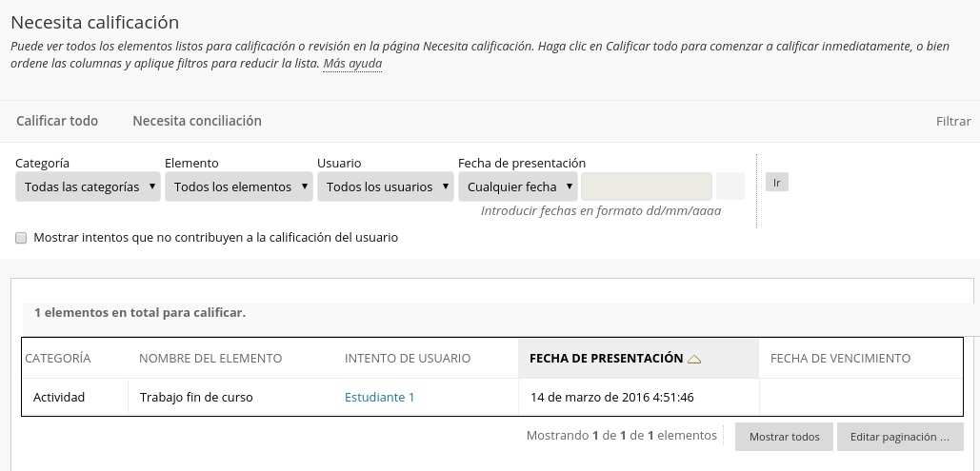
Task: Sort by the Categoría column header
Action: pyautogui.click(x=57, y=359)
